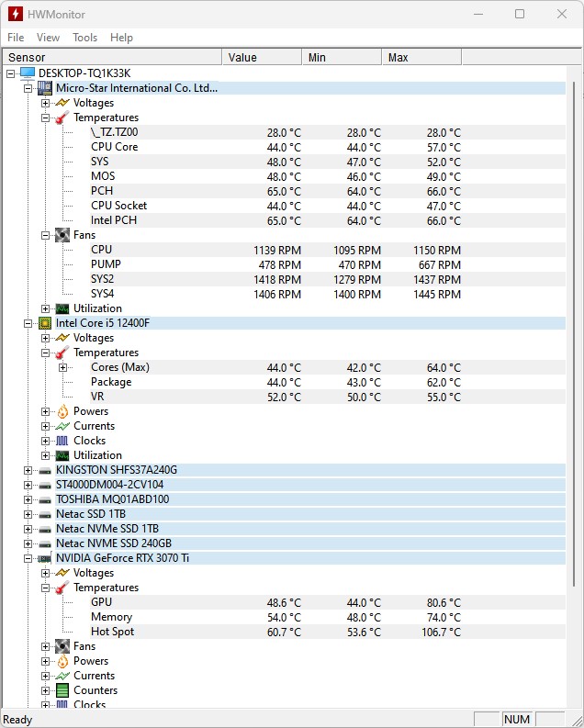Click Intel CPU Temperatures thermometer icon
The image size is (584, 728).
point(62,353)
